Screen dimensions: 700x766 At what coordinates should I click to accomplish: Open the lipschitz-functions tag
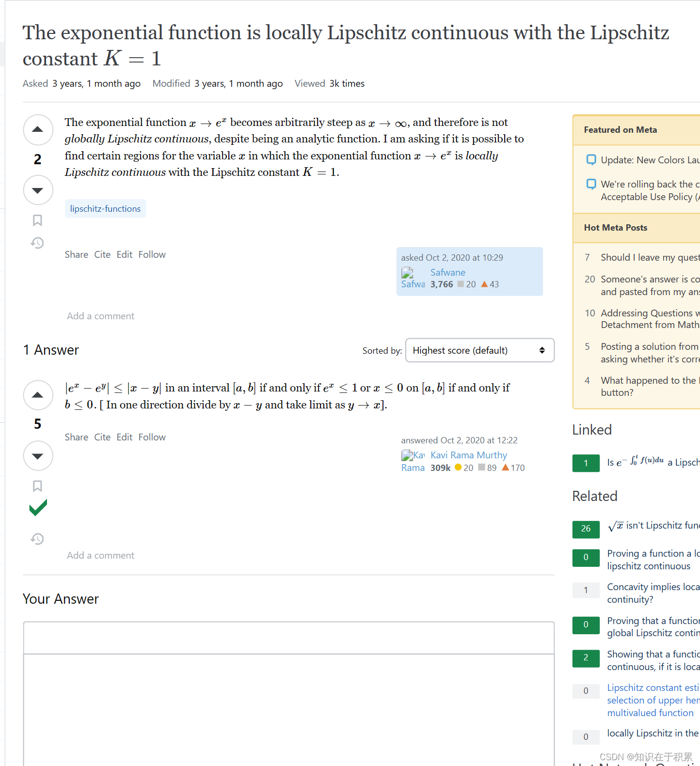click(105, 209)
